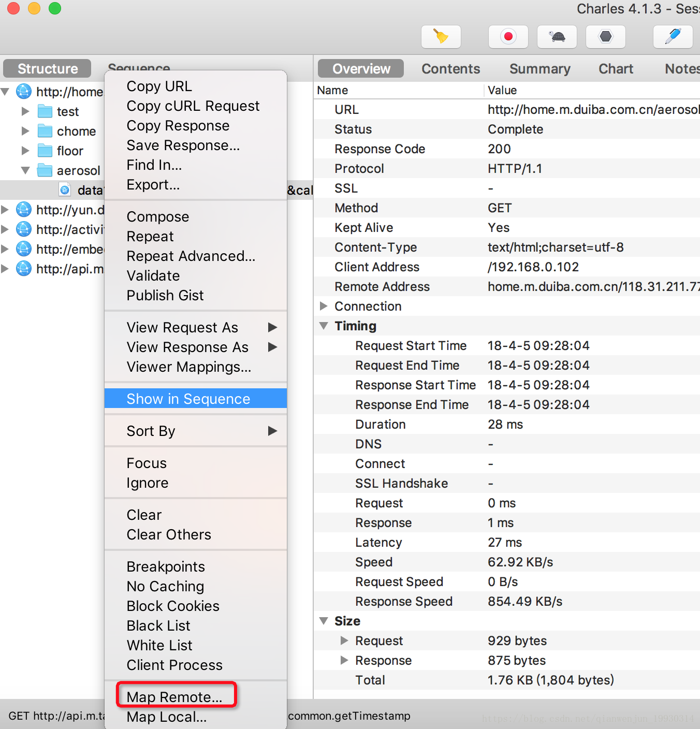Switch to the Structure tab
700x729 pixels.
47,68
